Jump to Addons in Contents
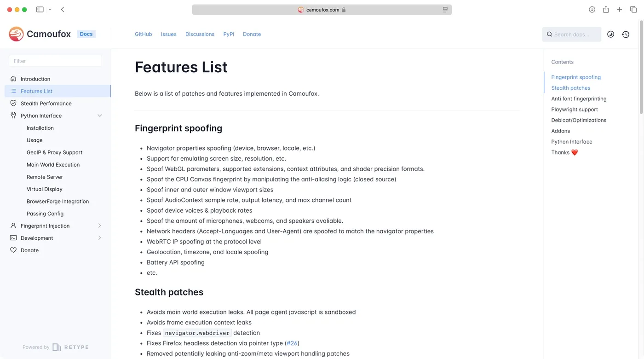The image size is (644, 359). pyautogui.click(x=560, y=131)
